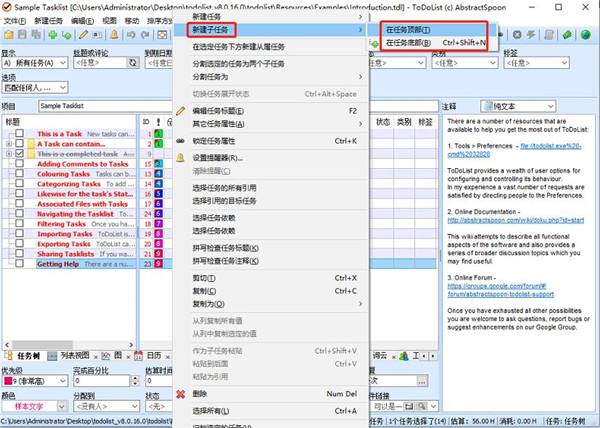The image size is (600, 428).
Task: Click the bell reminder toolbar icon
Action: click(114, 35)
